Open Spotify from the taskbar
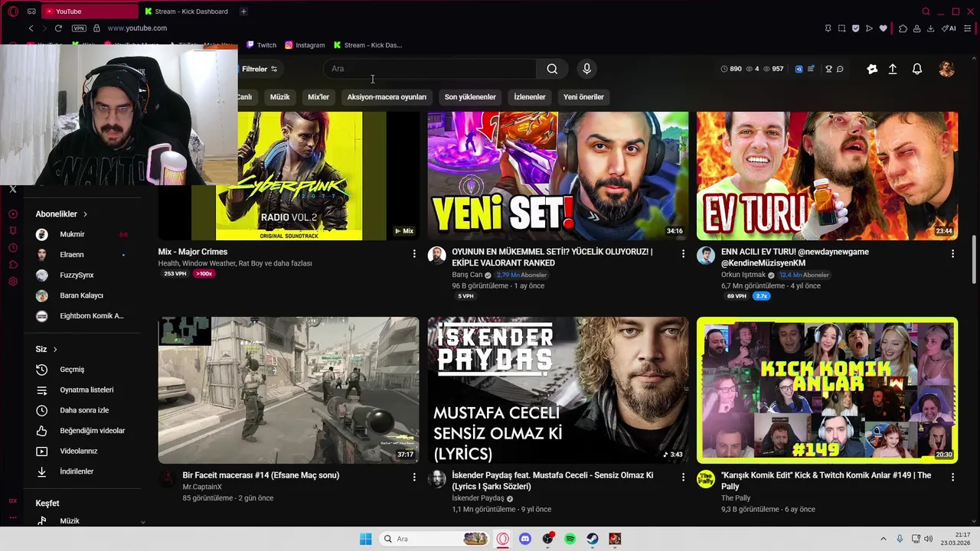The image size is (980, 551). pos(570,539)
